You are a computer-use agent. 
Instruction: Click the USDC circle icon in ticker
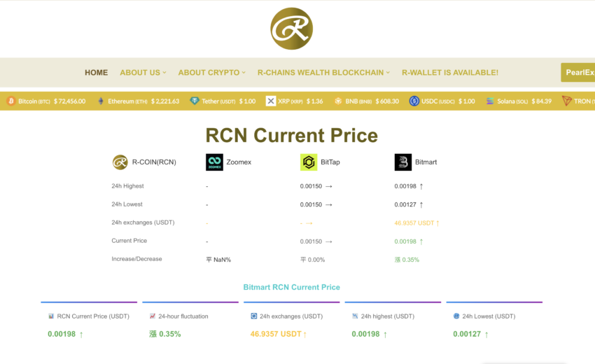[414, 101]
